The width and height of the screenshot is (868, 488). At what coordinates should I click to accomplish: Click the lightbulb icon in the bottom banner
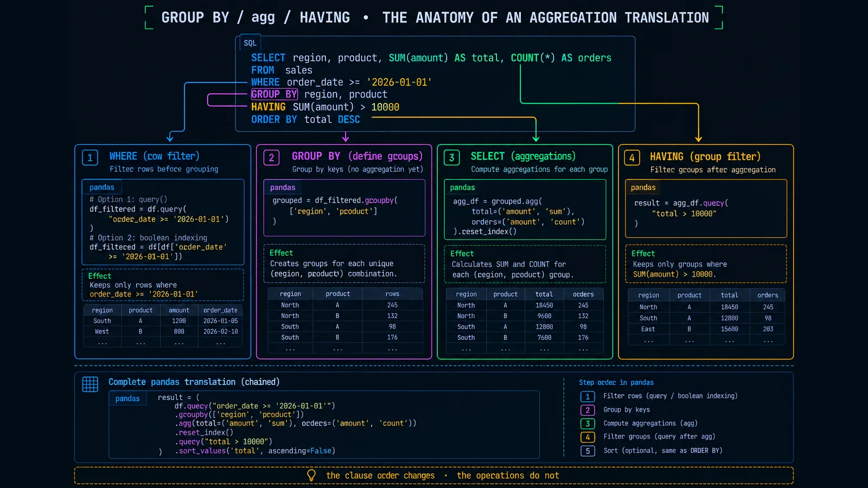(311, 476)
